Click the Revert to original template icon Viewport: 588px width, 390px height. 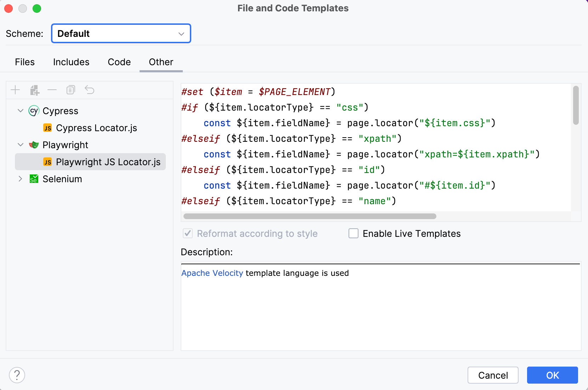click(x=90, y=90)
